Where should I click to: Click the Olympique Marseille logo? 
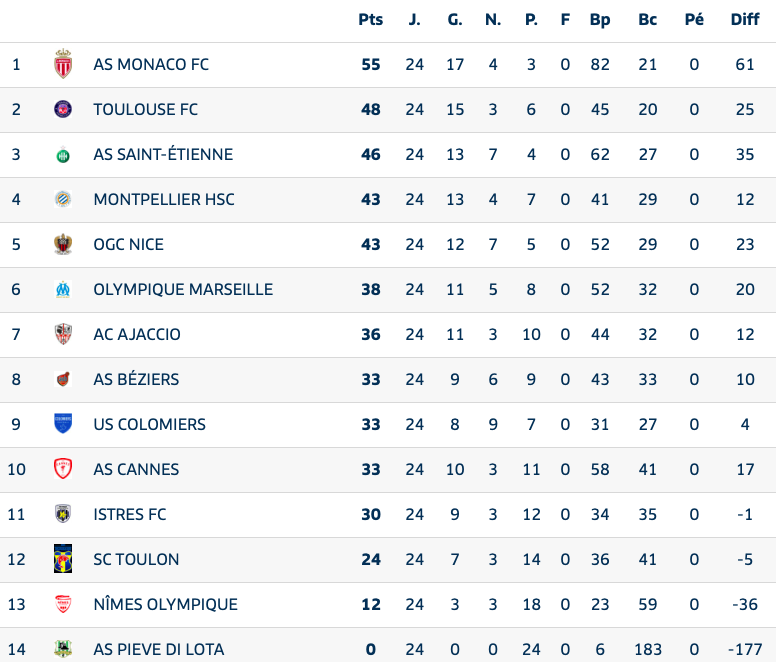click(63, 289)
